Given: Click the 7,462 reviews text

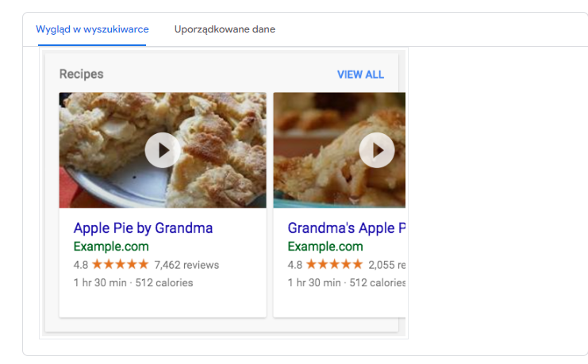Looking at the screenshot, I should 186,265.
